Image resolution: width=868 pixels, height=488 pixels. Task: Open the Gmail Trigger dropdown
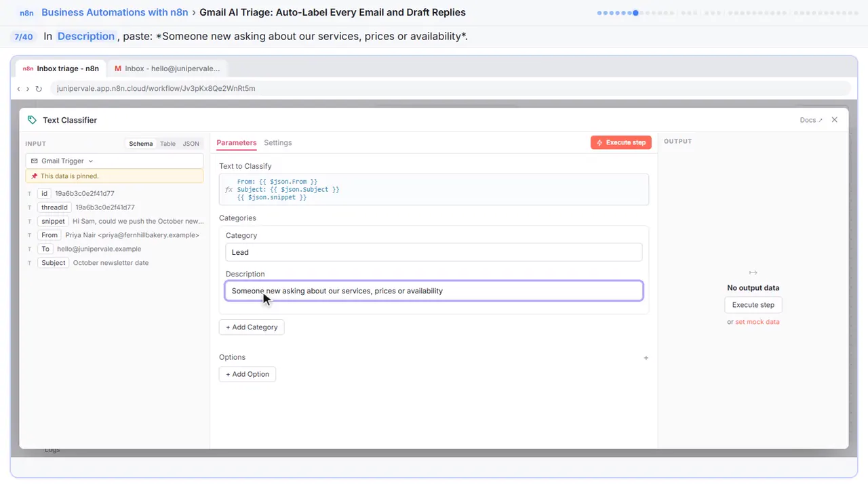click(x=114, y=161)
